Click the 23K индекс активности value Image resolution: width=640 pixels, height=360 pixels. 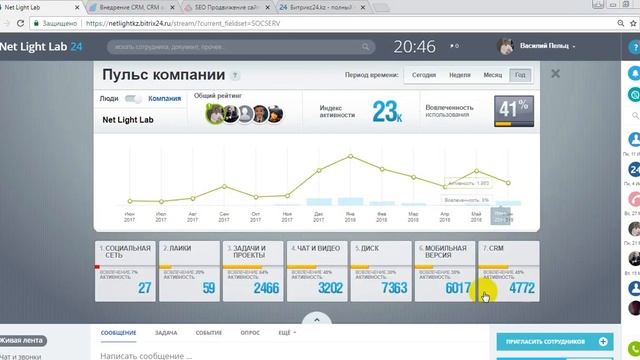pos(387,111)
